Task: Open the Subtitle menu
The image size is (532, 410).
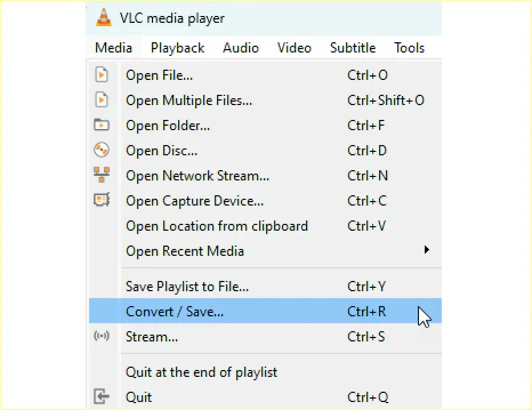Action: click(x=352, y=48)
